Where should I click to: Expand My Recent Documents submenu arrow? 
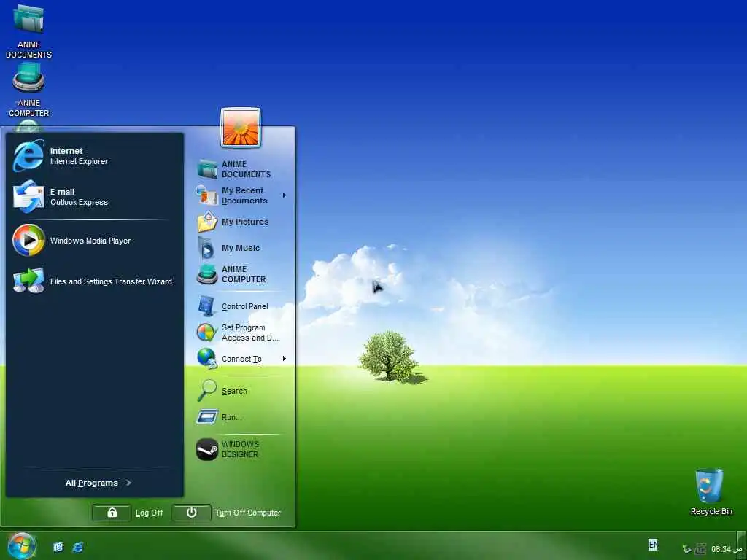coord(285,195)
